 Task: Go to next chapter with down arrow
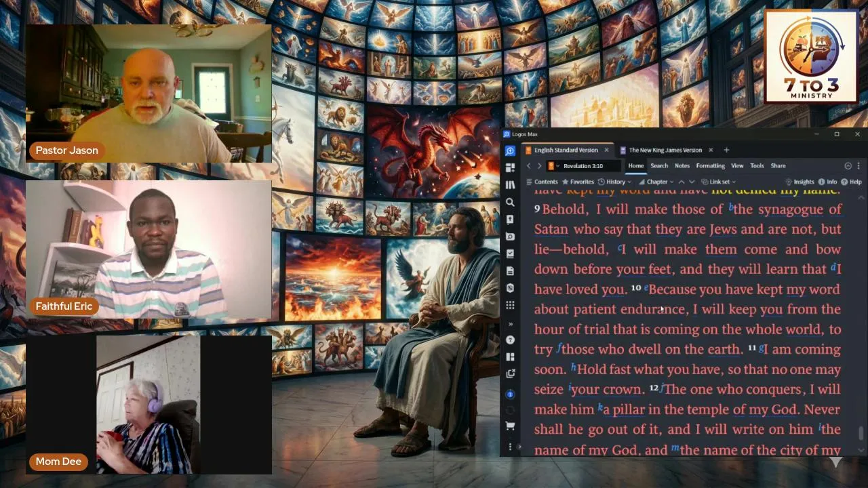[692, 182]
